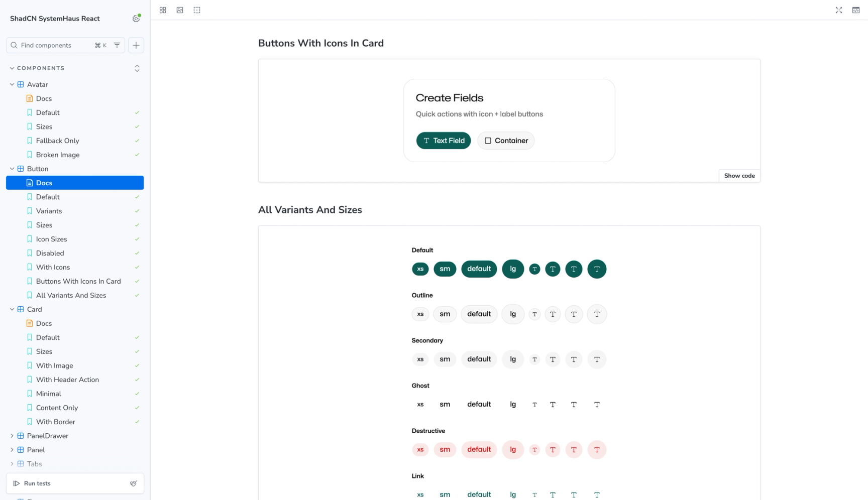Click test status check for Avatar Default
The height and width of the screenshot is (500, 868).
[x=137, y=112]
